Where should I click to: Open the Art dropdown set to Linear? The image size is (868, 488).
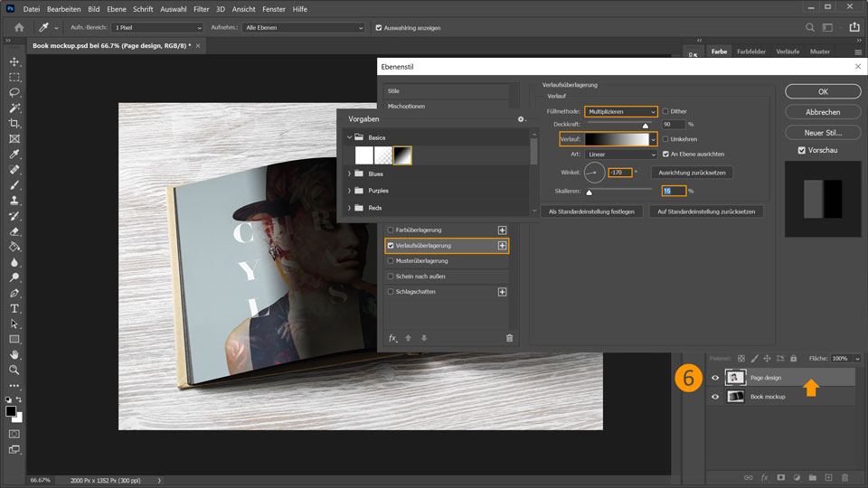coord(620,155)
